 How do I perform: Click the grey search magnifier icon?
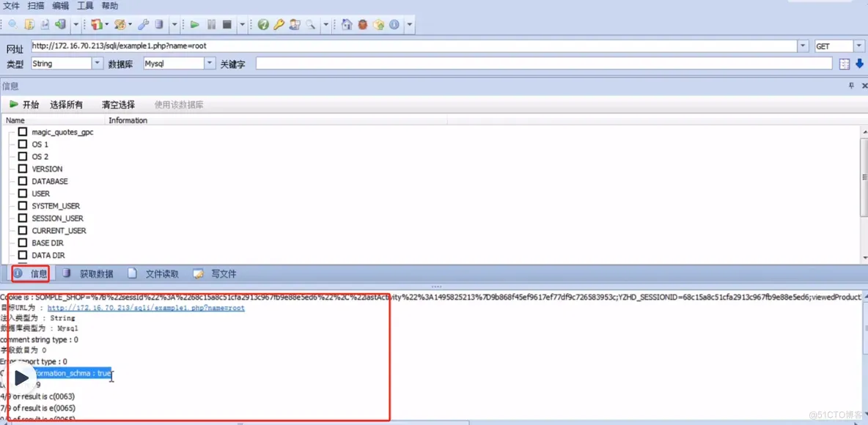[x=311, y=24]
